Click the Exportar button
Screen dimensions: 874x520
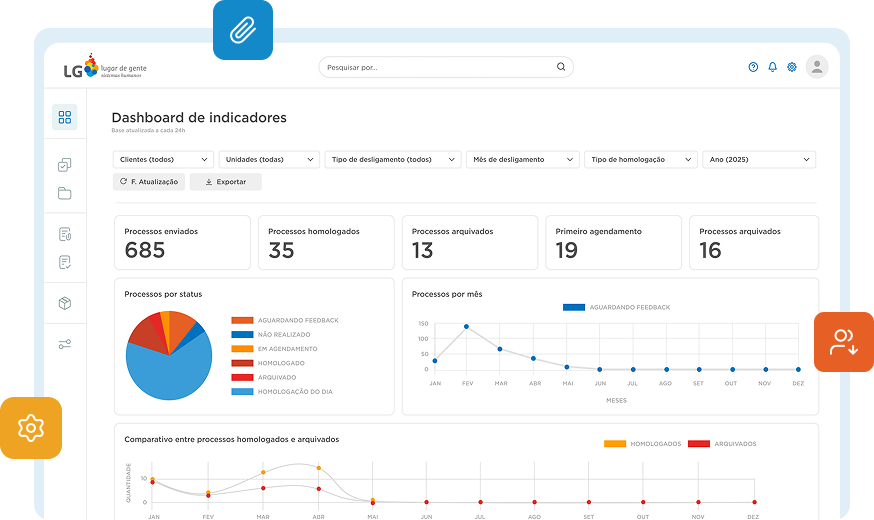(x=225, y=182)
